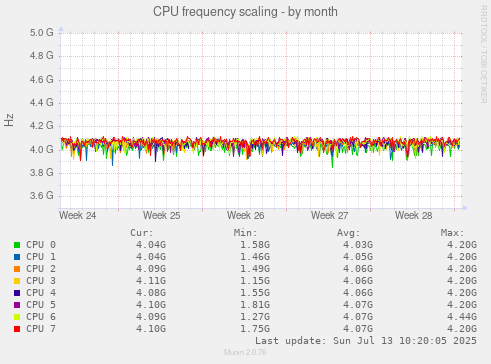Viewport: 491px width, 364px height.
Task: Click the 'Week 25' axis label
Action: tap(162, 216)
